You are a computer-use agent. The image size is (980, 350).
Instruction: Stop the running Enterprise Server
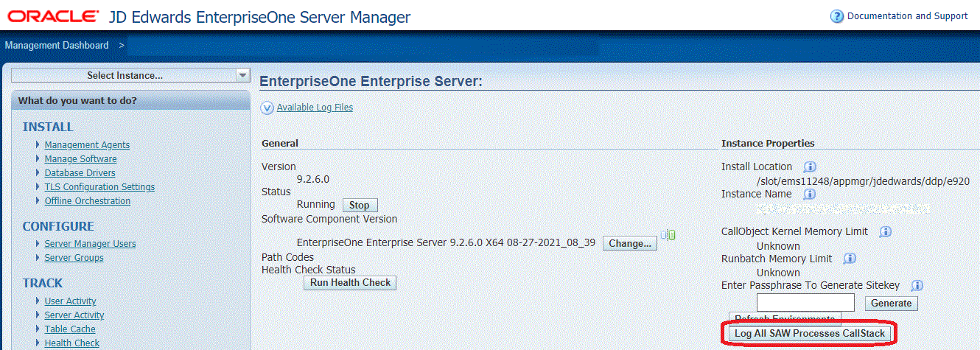pyautogui.click(x=359, y=205)
